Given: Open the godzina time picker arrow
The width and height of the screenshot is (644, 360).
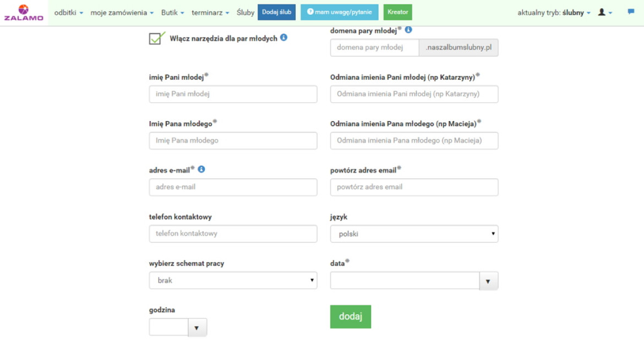Looking at the screenshot, I should pyautogui.click(x=197, y=328).
